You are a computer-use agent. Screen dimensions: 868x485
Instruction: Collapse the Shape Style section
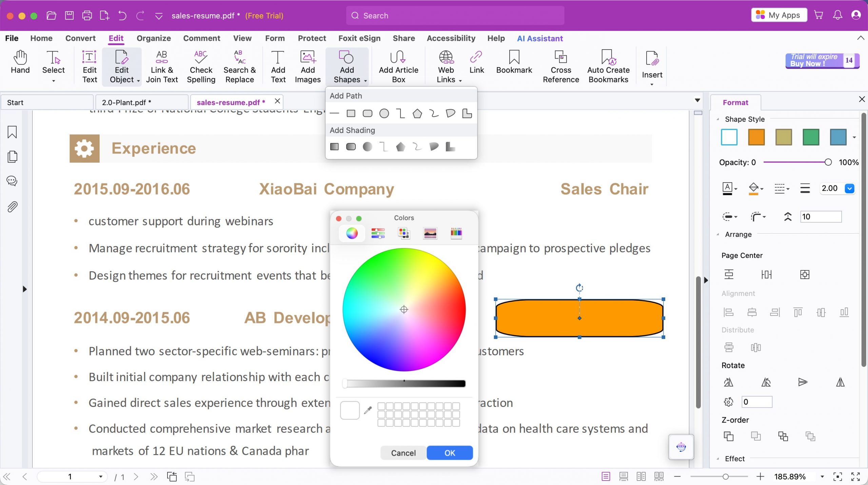(718, 119)
